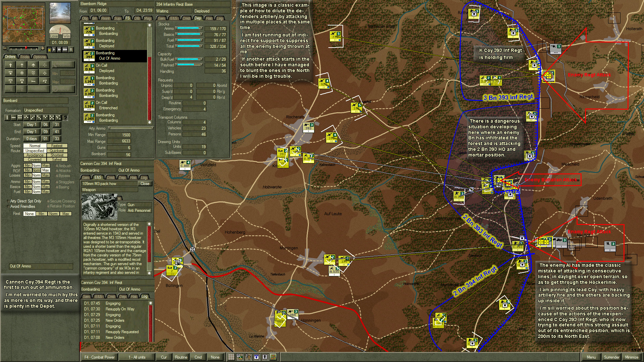
Task: Set Losses to Max
Action: [46, 175]
